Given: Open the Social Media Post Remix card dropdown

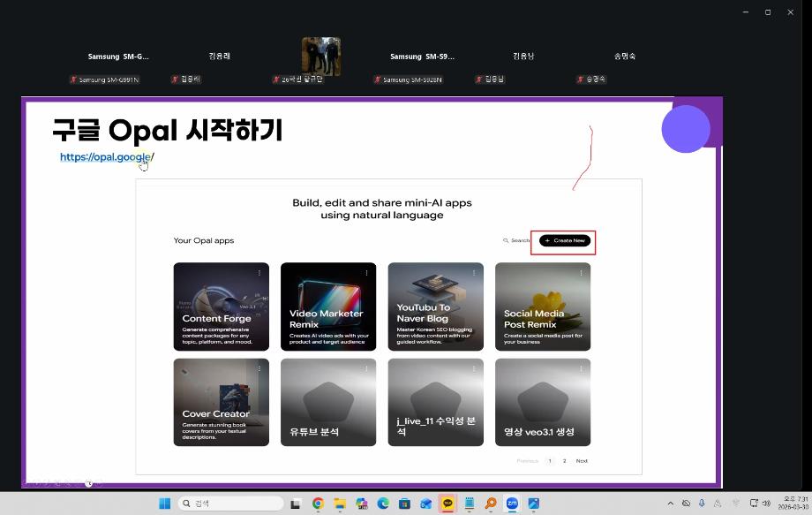Looking at the screenshot, I should (x=580, y=273).
